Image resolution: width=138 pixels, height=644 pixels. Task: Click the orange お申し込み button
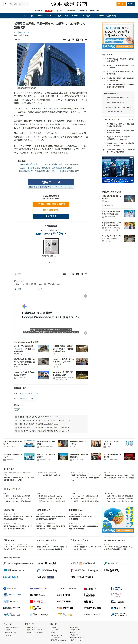pyautogui.click(x=121, y=4)
